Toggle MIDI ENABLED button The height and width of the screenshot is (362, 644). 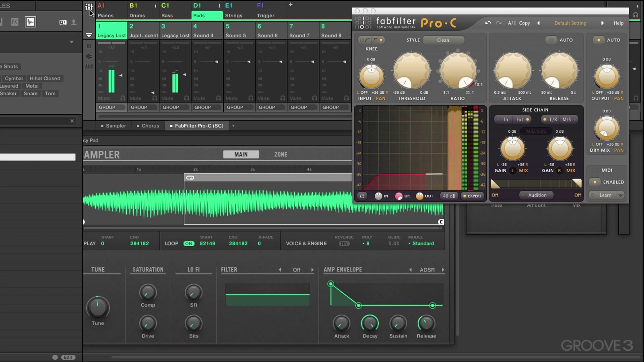(595, 182)
